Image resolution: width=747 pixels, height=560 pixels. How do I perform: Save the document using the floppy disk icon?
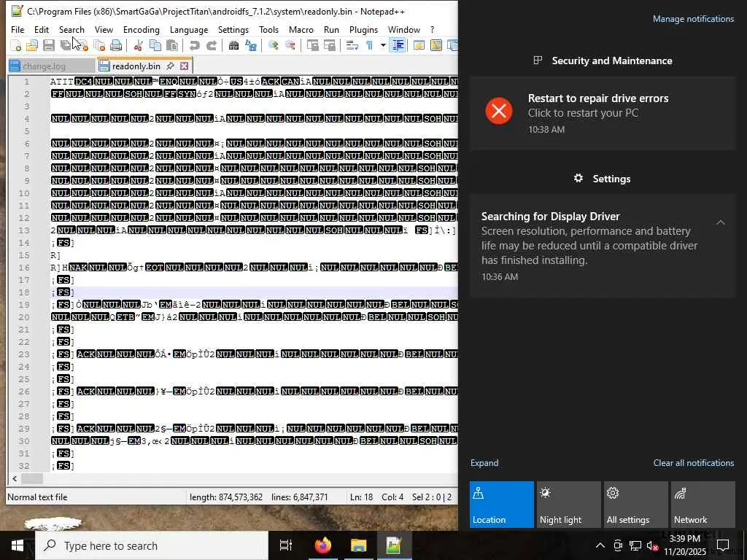click(48, 46)
